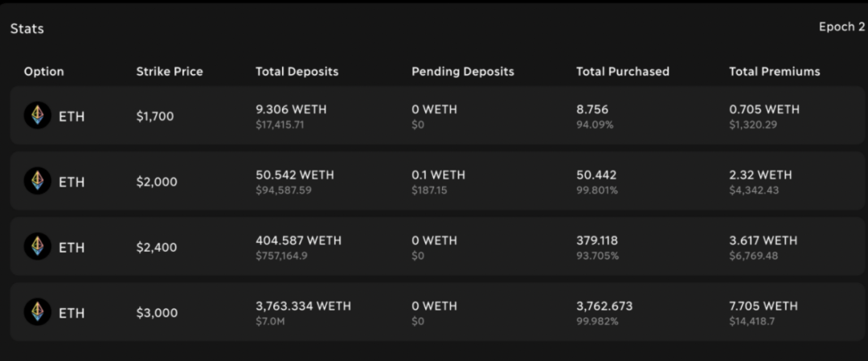Click the 0.705 WETH premiums value
This screenshot has height=361, width=868.
[764, 109]
